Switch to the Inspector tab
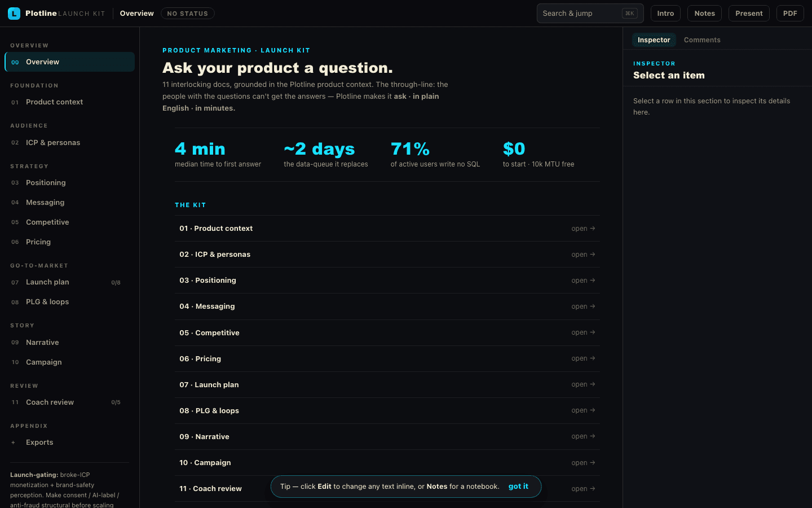Screen dimensions: 812x508 tap(654, 40)
